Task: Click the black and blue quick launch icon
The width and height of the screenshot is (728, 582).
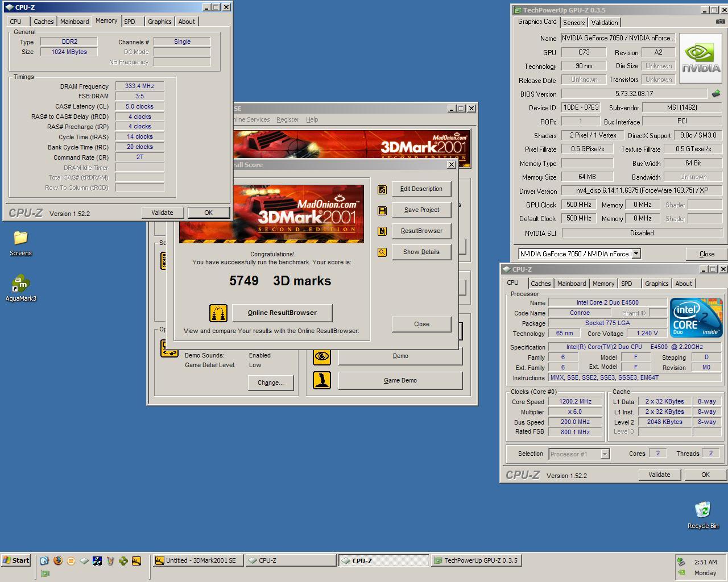Action: point(97,560)
